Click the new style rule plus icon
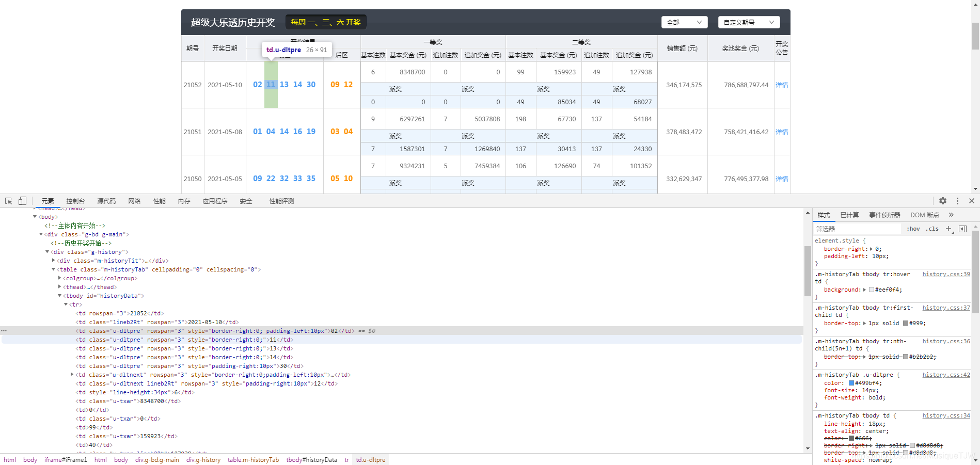 (x=949, y=229)
